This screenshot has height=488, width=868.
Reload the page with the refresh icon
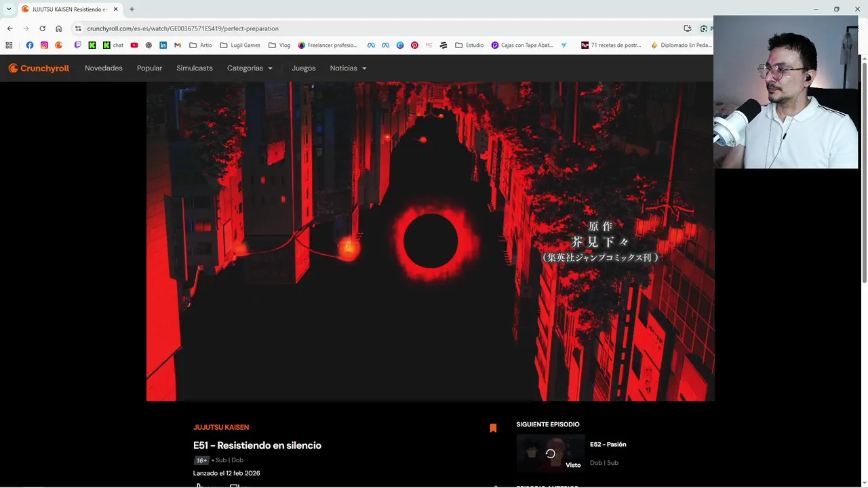pyautogui.click(x=42, y=28)
